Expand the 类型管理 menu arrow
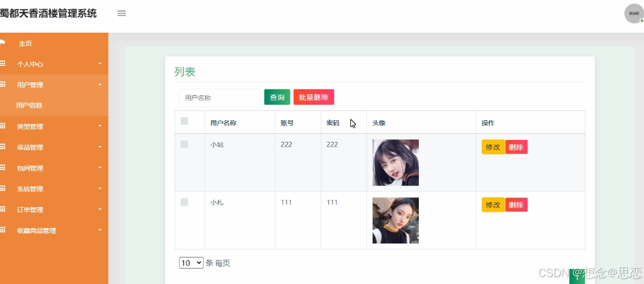 pos(100,126)
